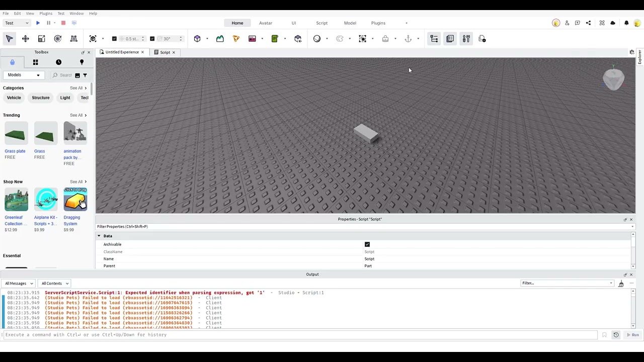The width and height of the screenshot is (644, 362).
Task: Open the Part insert cube icon
Action: coord(197,39)
